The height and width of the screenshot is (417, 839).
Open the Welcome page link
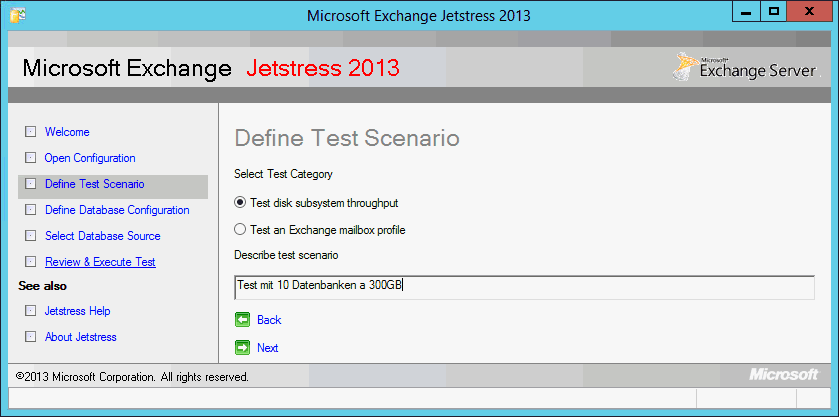pos(67,132)
